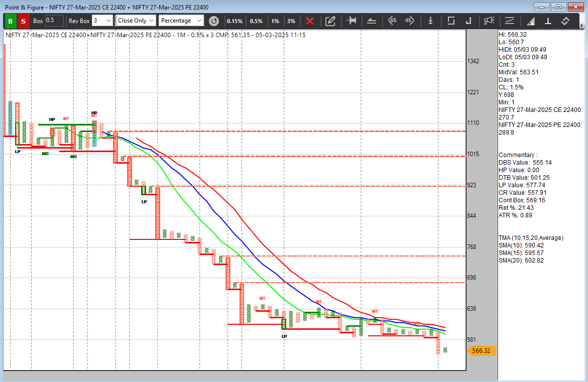Select the 3% box size setting
Screen dimensions: 588x382
coord(291,22)
